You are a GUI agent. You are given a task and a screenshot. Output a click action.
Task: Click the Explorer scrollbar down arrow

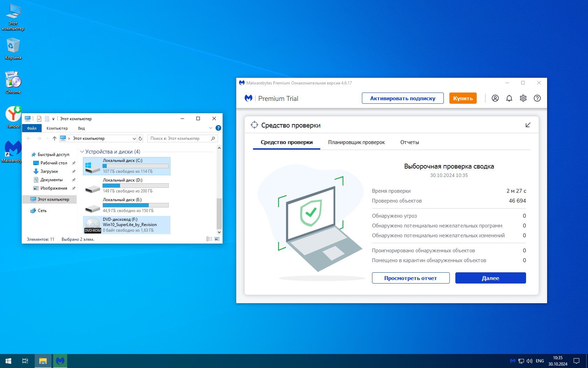pyautogui.click(x=219, y=232)
